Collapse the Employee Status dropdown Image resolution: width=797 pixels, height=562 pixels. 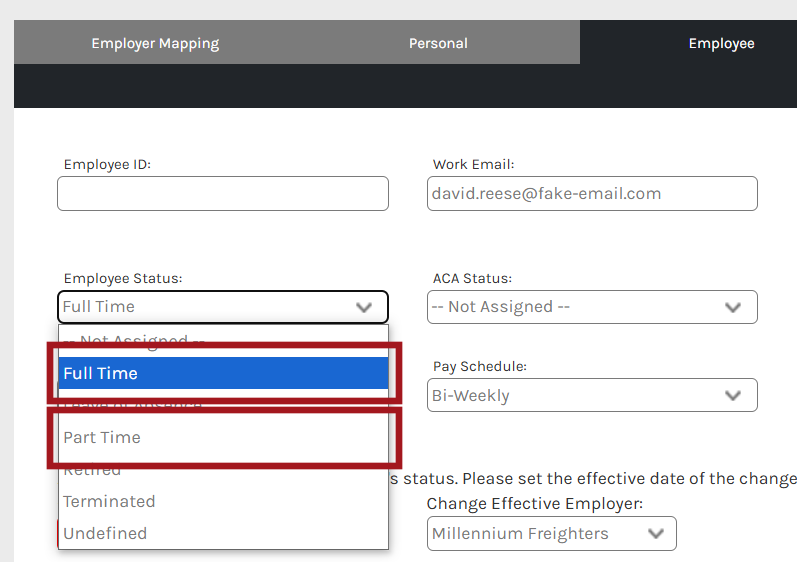[x=223, y=307]
